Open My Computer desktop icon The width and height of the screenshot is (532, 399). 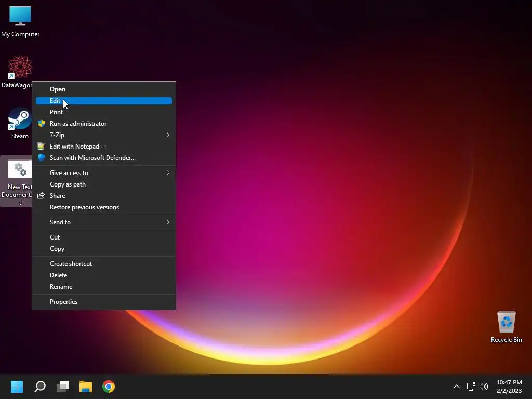20,22
